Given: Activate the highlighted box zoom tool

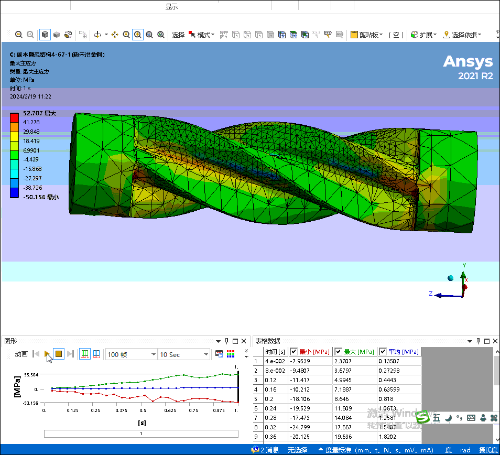Looking at the screenshot, I should pos(138,34).
